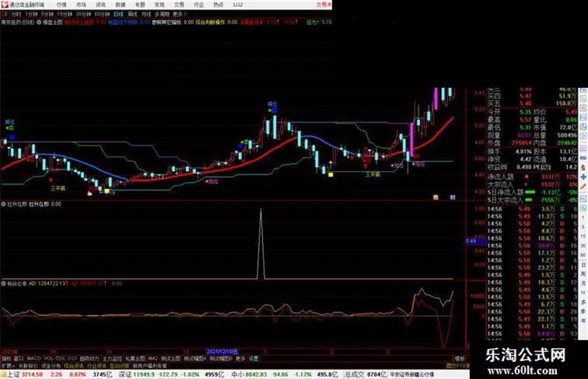Open 图文F10 company info
Viewport: 588px width, 379px height.
[x=457, y=365]
